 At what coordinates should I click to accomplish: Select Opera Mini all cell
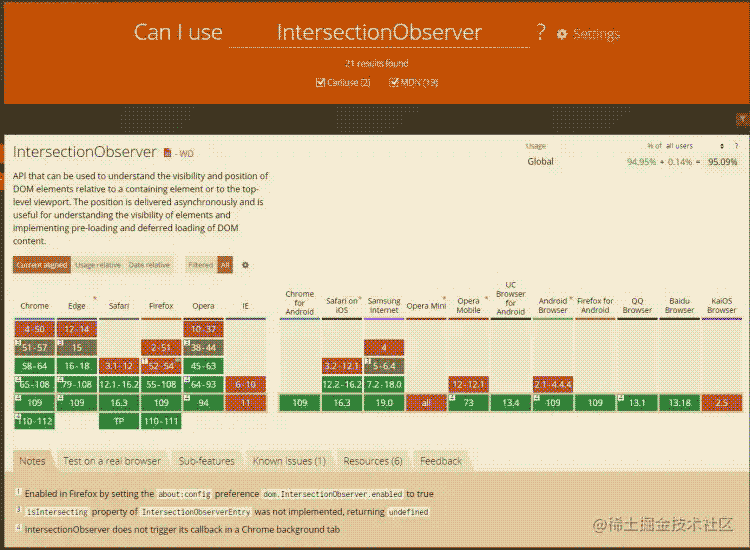click(x=426, y=403)
